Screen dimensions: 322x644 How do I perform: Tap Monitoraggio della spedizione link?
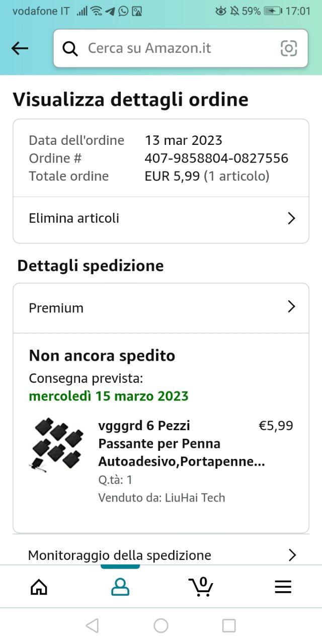pyautogui.click(x=120, y=555)
